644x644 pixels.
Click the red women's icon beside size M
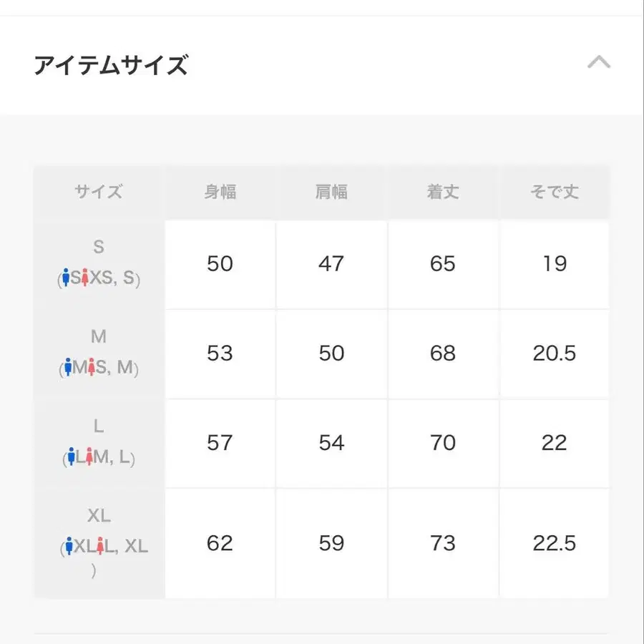click(92, 367)
